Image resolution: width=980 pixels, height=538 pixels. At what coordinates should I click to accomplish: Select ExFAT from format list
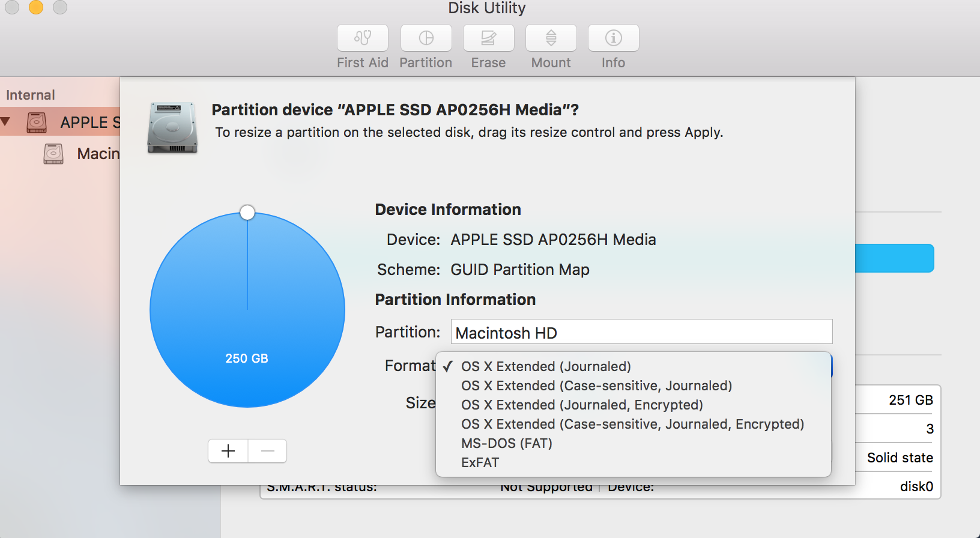(634, 462)
